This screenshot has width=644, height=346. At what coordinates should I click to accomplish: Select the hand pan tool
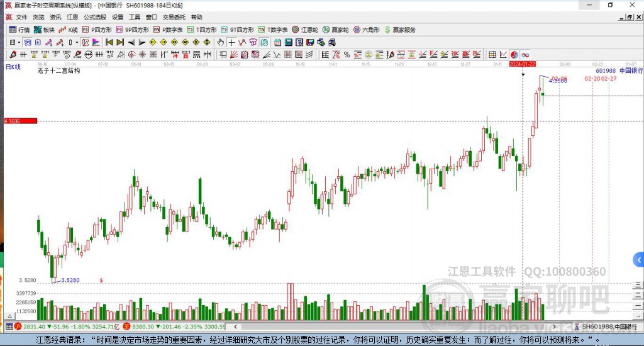click(x=221, y=42)
